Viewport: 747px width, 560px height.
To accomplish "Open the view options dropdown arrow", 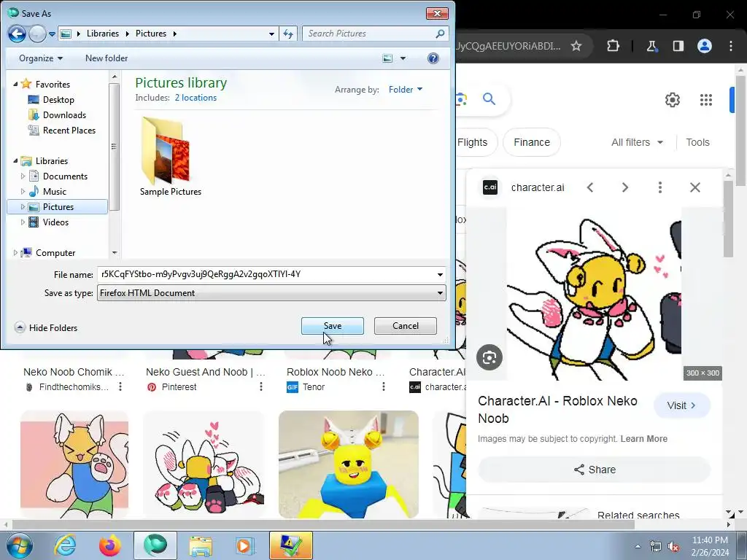I will [403, 58].
